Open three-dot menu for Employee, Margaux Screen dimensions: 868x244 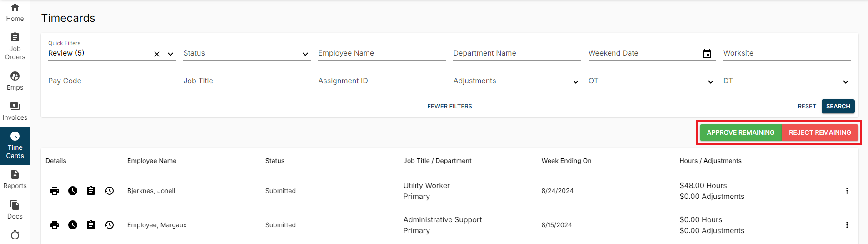point(847,225)
